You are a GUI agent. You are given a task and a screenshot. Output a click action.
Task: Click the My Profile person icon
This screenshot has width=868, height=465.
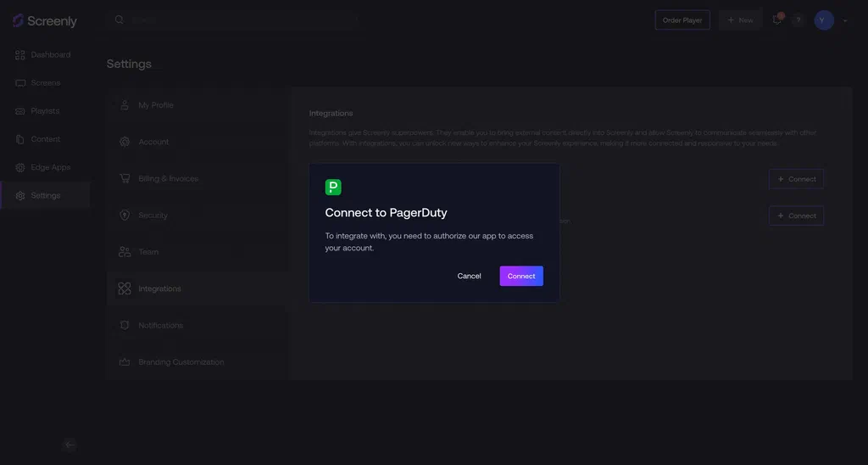(x=125, y=105)
